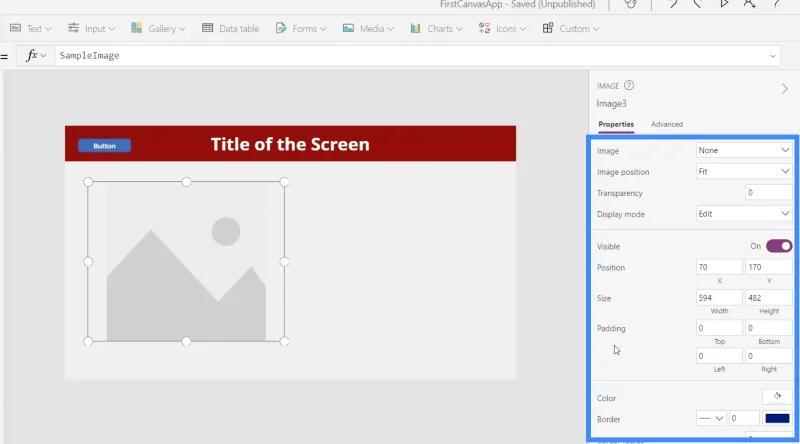Screen dimensions: 800x444
Task: Click the Share user icon
Action: 749,4
